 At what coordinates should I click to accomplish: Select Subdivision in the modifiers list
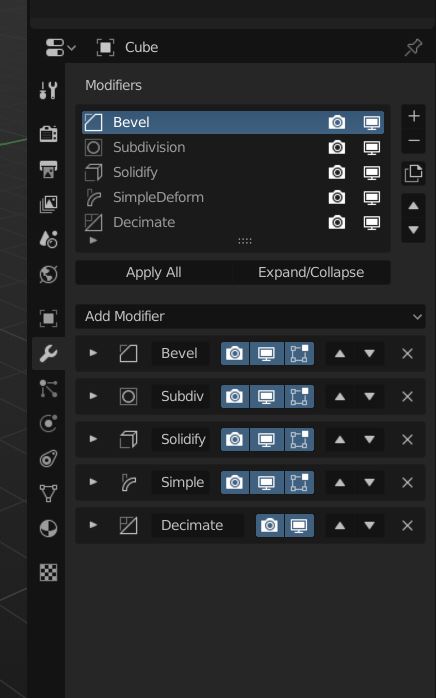click(x=233, y=147)
